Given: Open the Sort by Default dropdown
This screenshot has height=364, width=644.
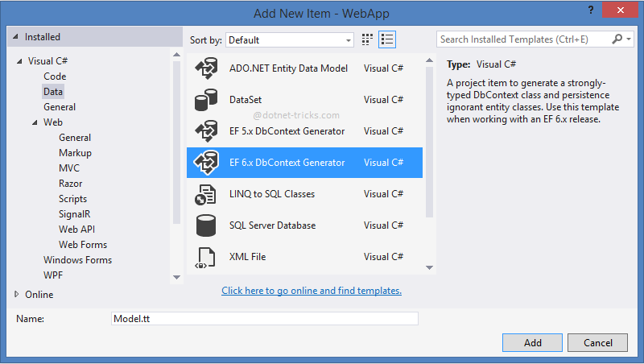Looking at the screenshot, I should pos(290,39).
